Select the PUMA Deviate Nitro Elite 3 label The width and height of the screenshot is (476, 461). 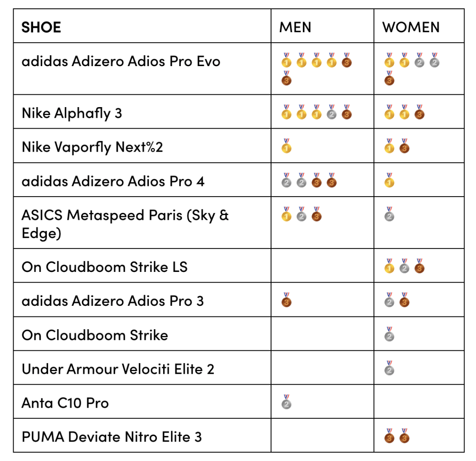click(112, 437)
